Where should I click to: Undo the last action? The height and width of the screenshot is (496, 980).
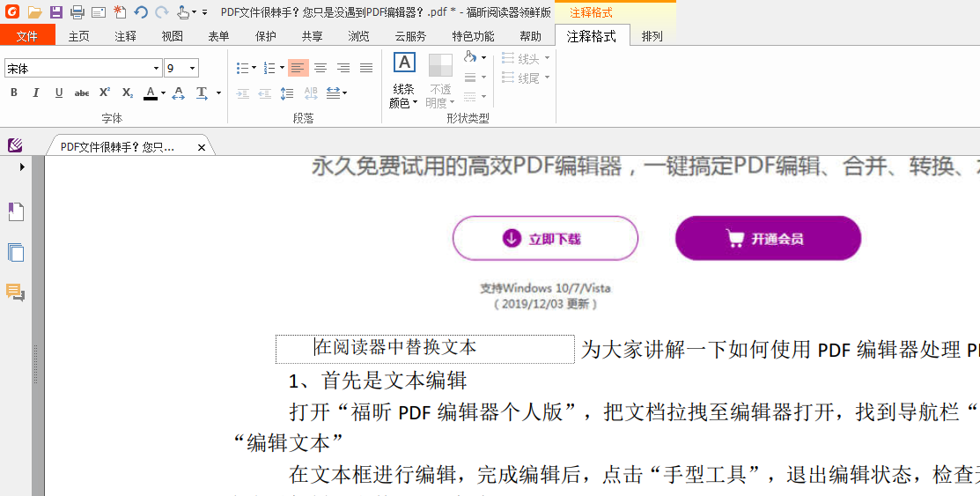tap(141, 11)
